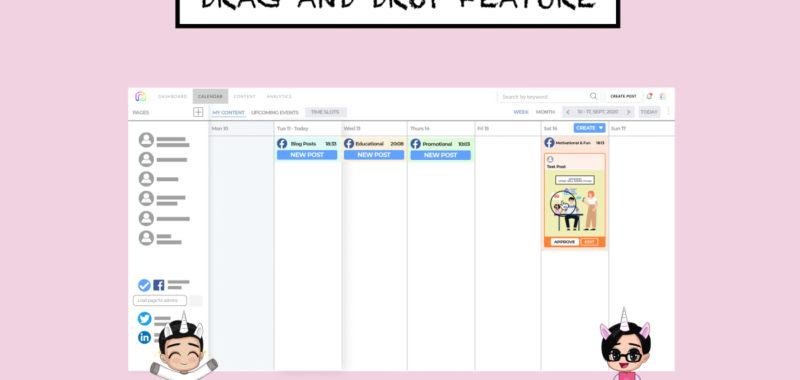
Task: Approve the Test Post
Action: pyautogui.click(x=564, y=242)
